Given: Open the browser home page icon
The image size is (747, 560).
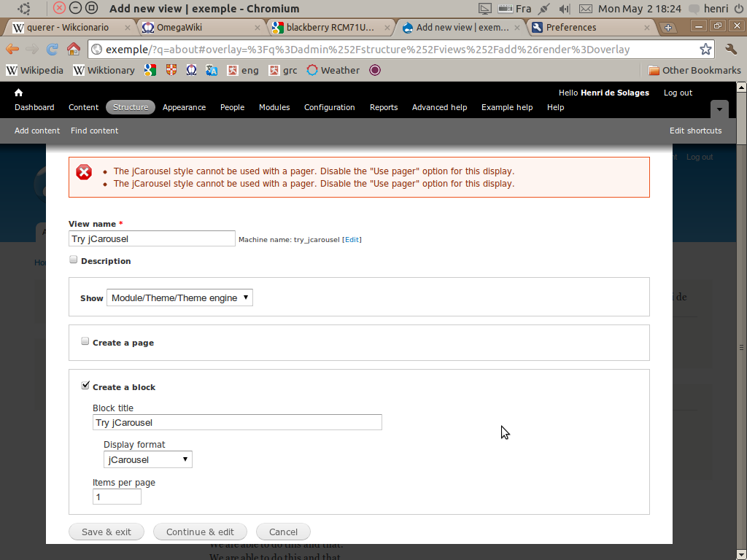Looking at the screenshot, I should pos(74,49).
